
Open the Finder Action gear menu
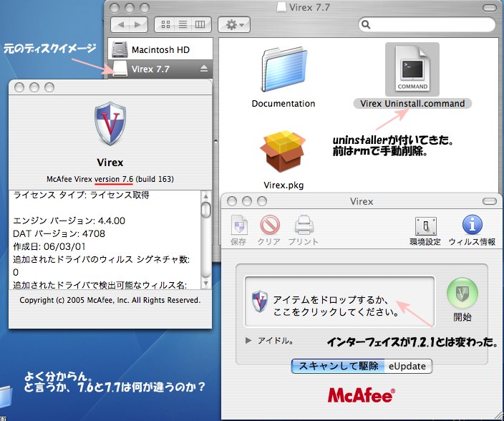(234, 25)
